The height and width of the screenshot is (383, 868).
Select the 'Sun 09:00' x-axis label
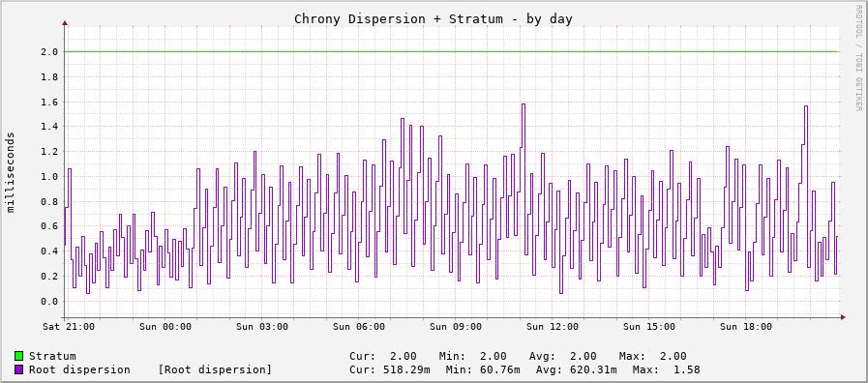pos(456,327)
